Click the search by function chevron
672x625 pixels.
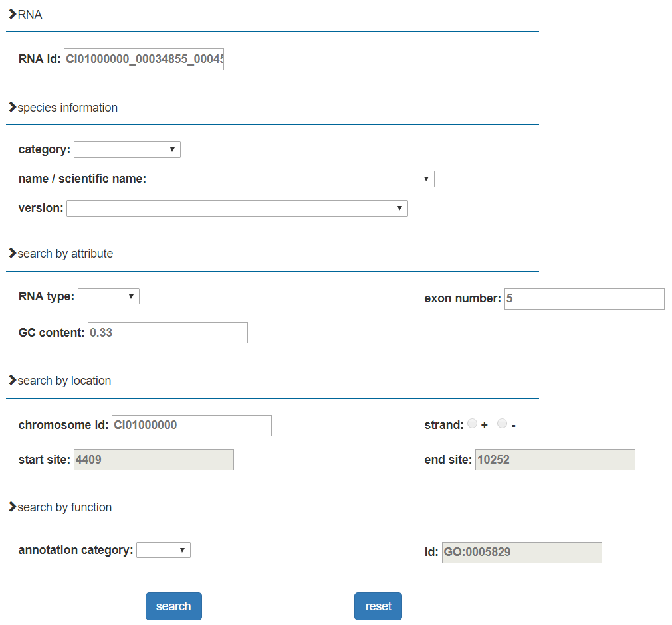12,507
